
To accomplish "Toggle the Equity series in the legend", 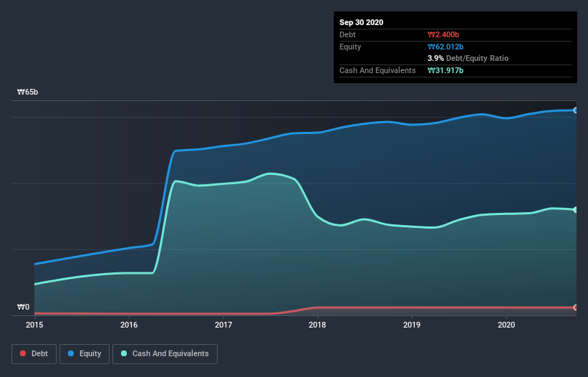I will (x=85, y=354).
